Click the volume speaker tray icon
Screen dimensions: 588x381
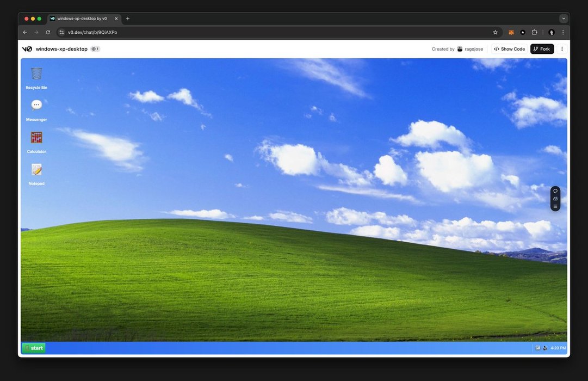pos(545,348)
